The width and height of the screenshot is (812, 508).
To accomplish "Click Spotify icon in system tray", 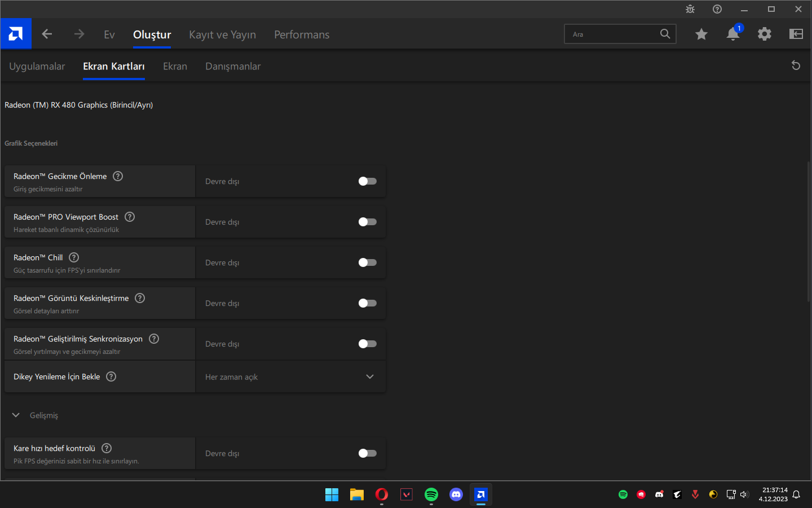I will [x=623, y=494].
